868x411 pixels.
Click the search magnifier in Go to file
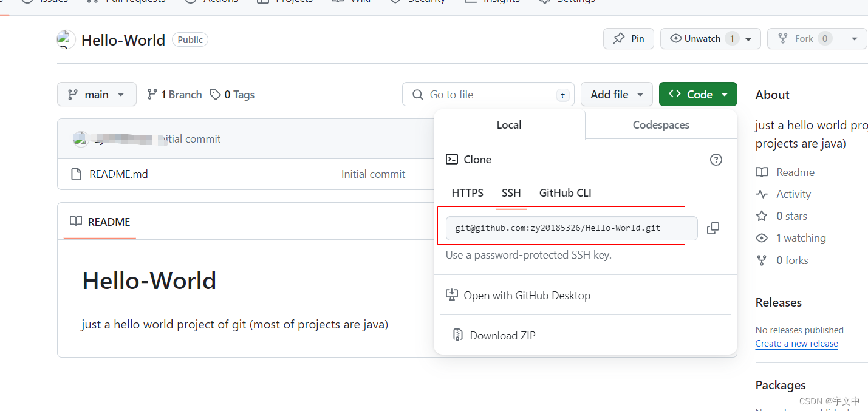(418, 95)
